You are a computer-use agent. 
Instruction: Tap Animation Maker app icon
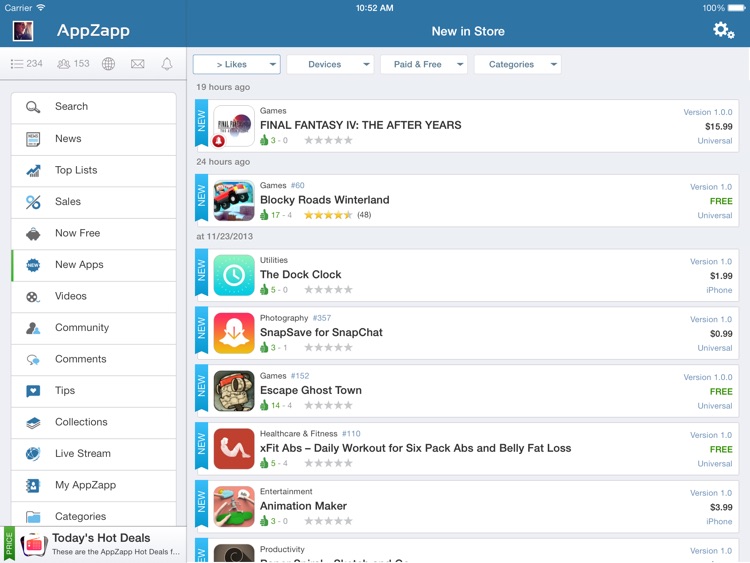[234, 507]
